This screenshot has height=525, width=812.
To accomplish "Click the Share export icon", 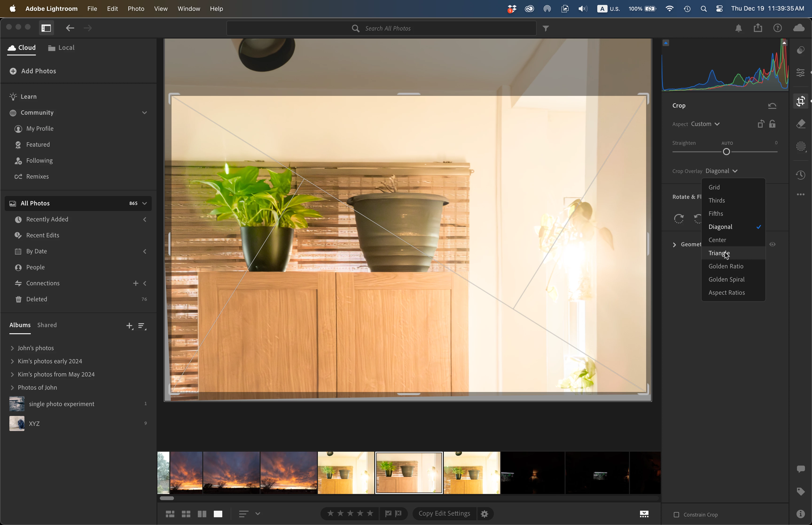I will [x=757, y=28].
